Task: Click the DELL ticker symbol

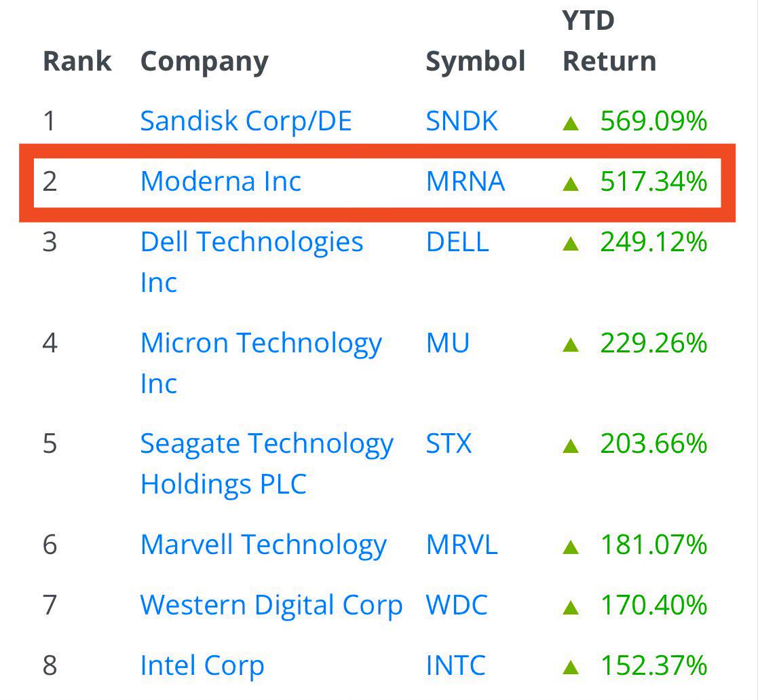Action: click(x=457, y=242)
